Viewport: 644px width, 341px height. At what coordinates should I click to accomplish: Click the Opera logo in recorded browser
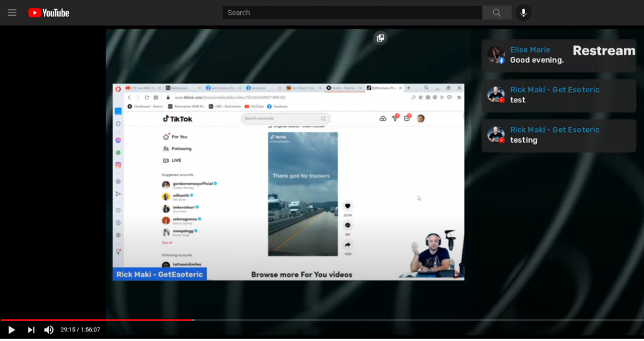(x=118, y=89)
